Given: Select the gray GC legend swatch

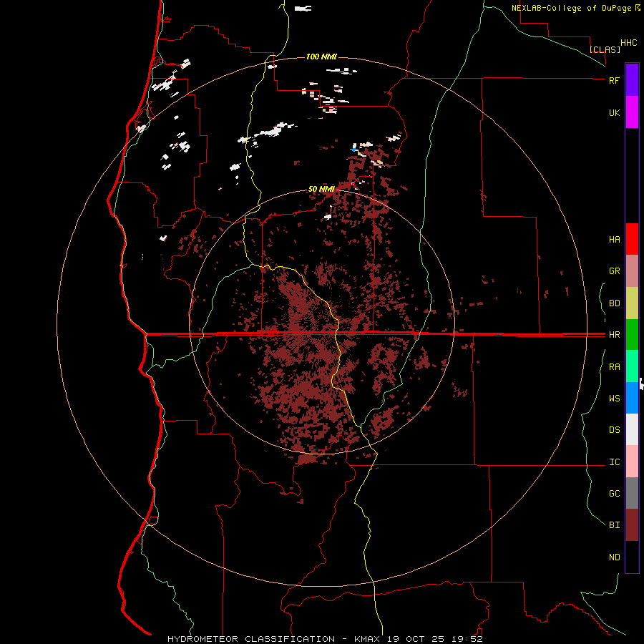Looking at the screenshot, I should coord(632,493).
